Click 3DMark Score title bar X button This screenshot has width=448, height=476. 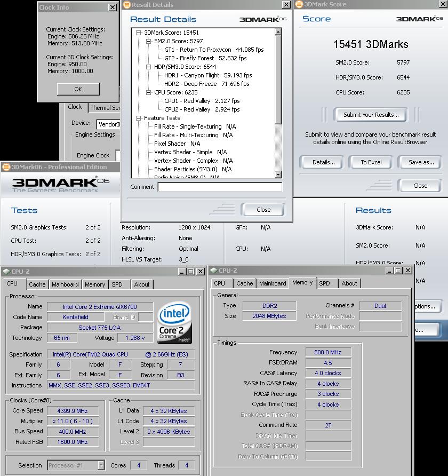pyautogui.click(x=443, y=4)
